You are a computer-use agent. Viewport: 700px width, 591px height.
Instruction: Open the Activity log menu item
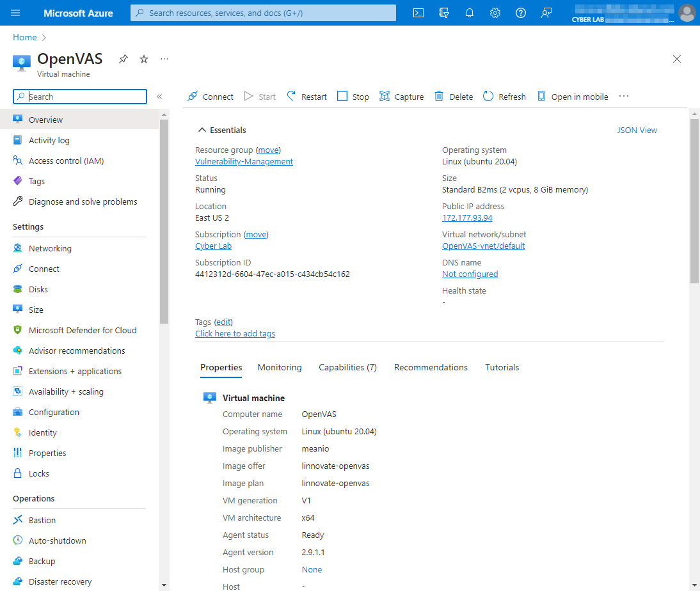pyautogui.click(x=49, y=140)
